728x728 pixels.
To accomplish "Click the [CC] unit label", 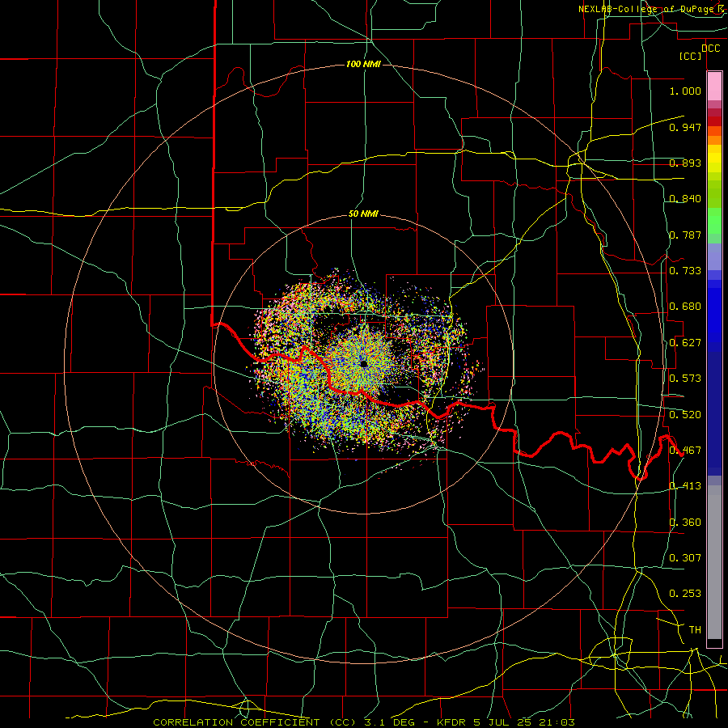I will [x=691, y=56].
